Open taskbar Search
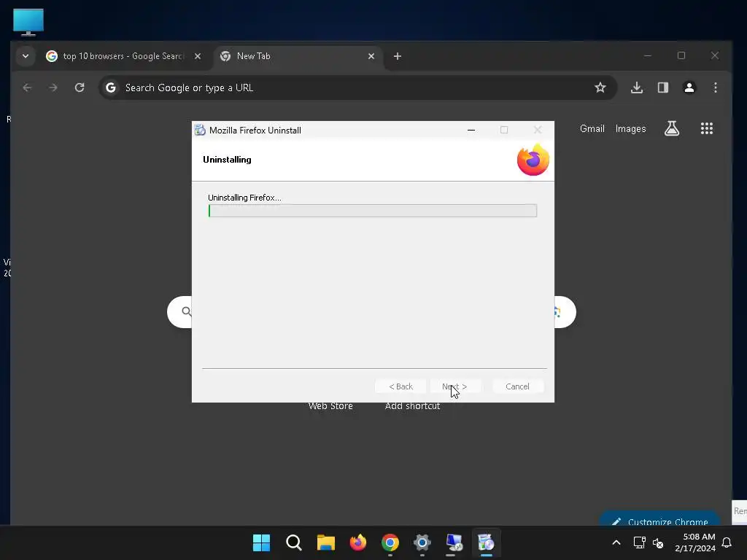This screenshot has height=560, width=747. (x=293, y=542)
